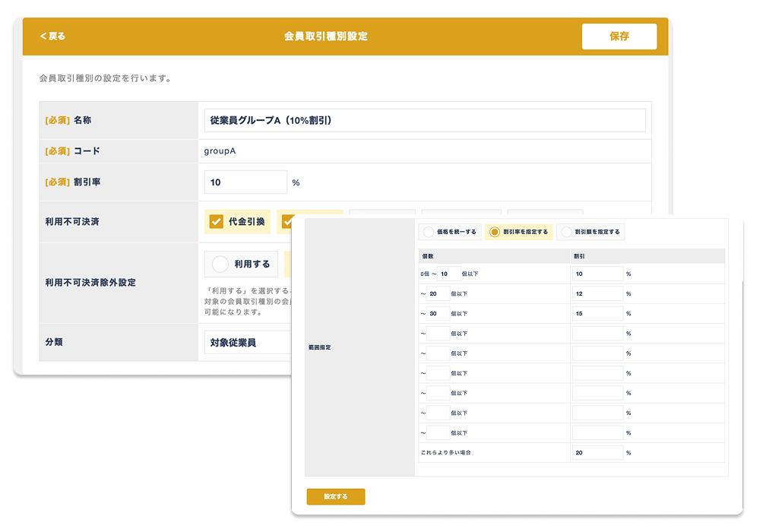Click the first empty discount percent field
Viewport: 760px width, 532px height.
coord(597,333)
